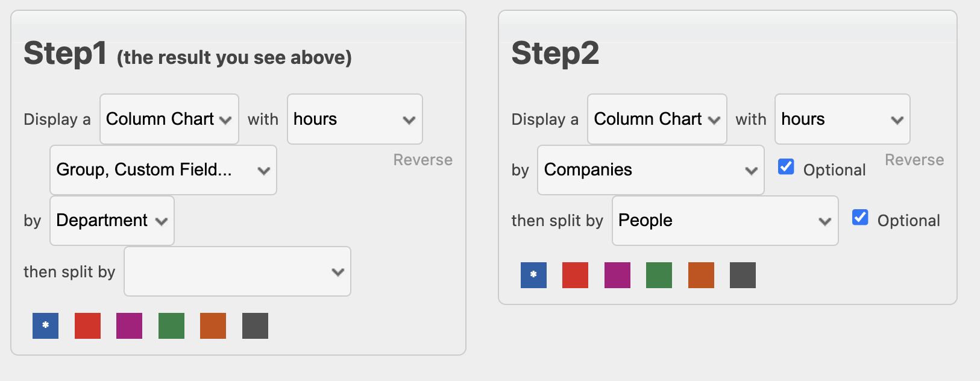The width and height of the screenshot is (980, 381).
Task: Select the orange color swatch in Step2
Action: click(700, 275)
